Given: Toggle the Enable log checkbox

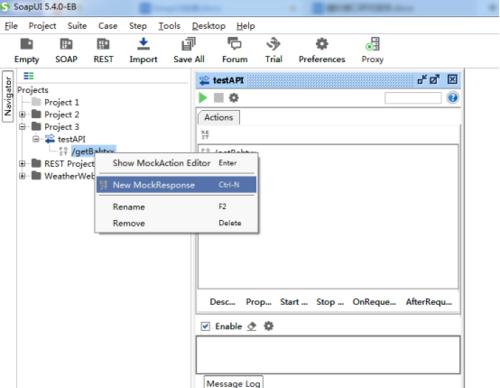Looking at the screenshot, I should (205, 326).
